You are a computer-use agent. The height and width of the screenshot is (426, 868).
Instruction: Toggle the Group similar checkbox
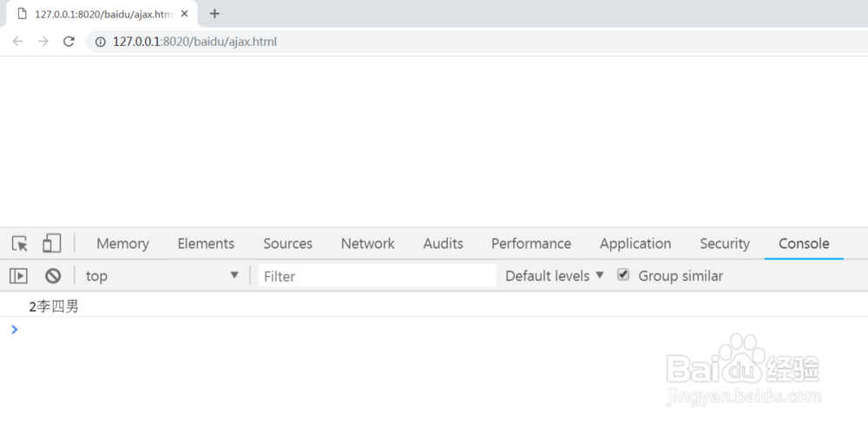(623, 275)
